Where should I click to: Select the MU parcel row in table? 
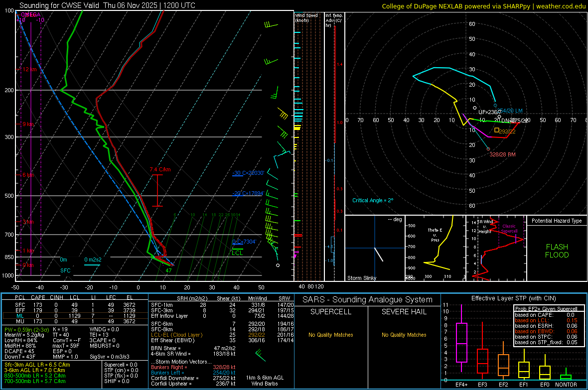point(75,321)
